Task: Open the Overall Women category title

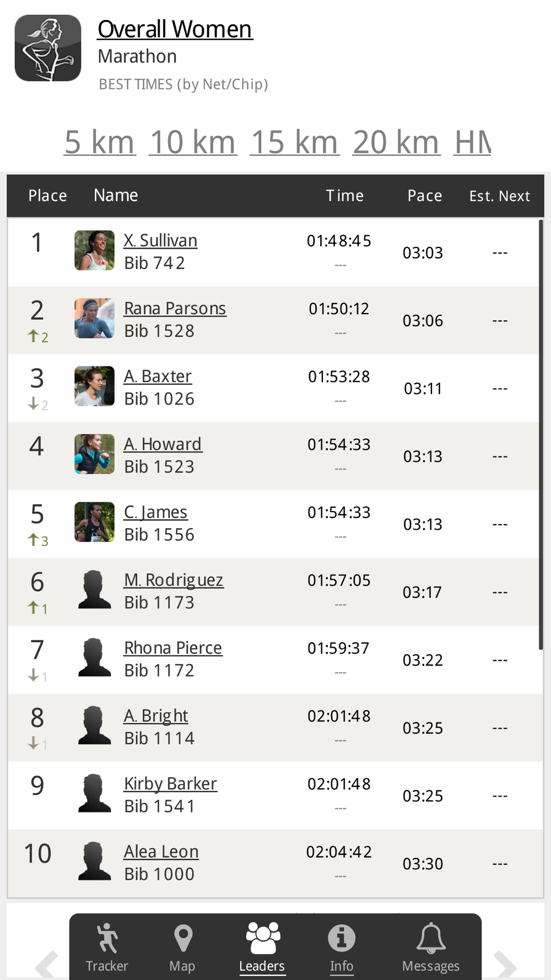Action: (x=175, y=29)
